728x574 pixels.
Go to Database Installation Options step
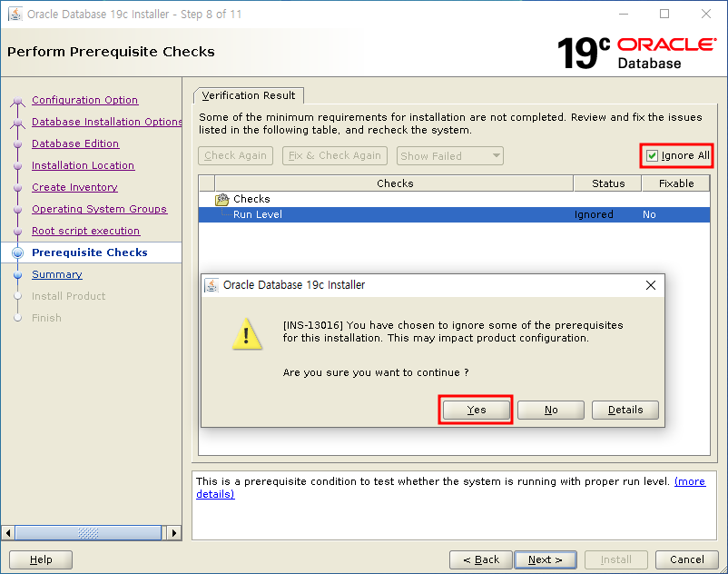click(107, 122)
